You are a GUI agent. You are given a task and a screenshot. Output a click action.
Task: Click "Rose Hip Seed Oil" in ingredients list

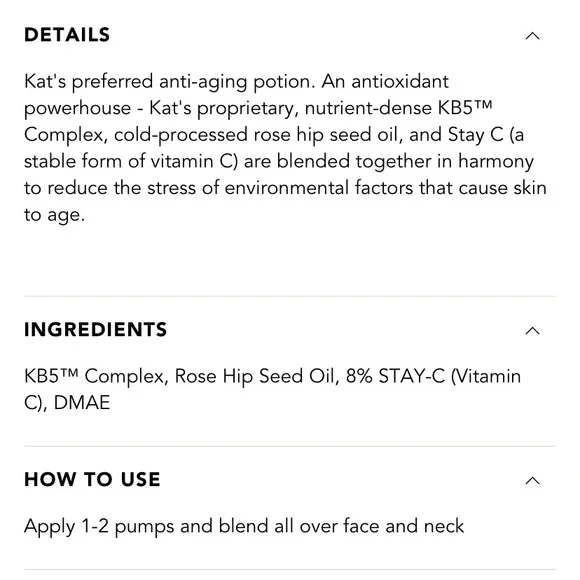point(255,377)
